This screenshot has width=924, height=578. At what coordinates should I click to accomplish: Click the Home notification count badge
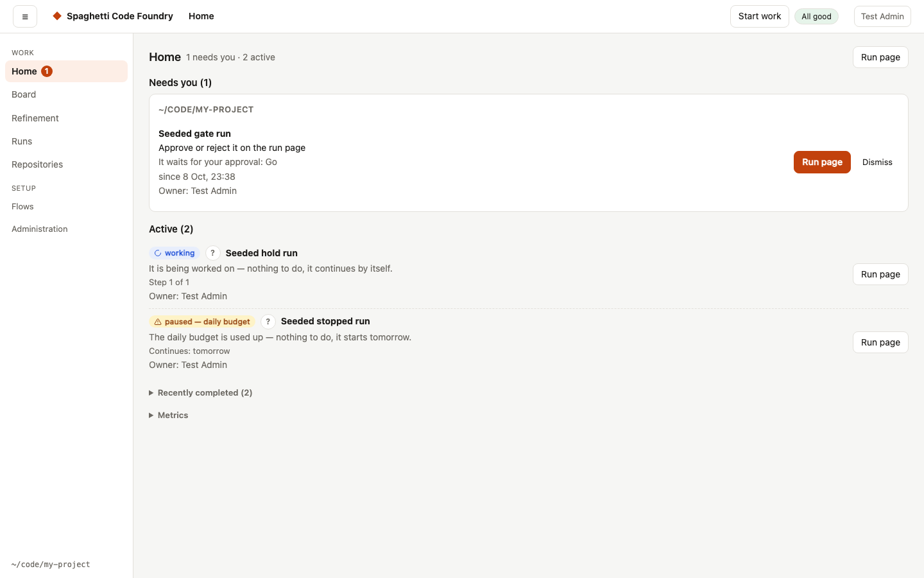coord(47,71)
